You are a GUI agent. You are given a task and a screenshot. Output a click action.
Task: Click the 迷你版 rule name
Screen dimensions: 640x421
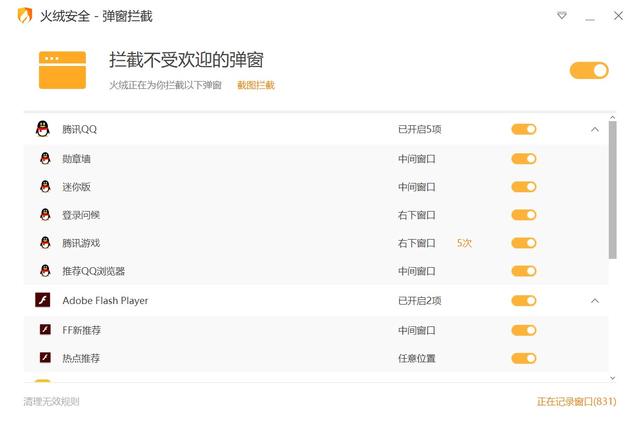[76, 187]
